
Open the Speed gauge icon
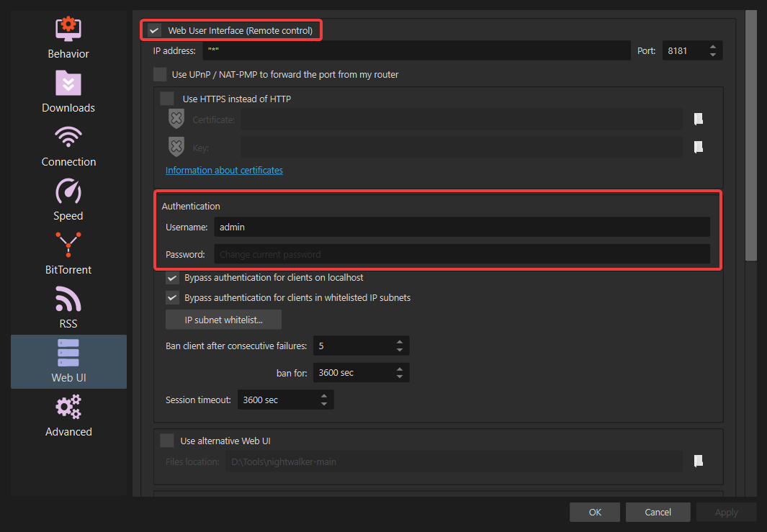click(x=68, y=191)
